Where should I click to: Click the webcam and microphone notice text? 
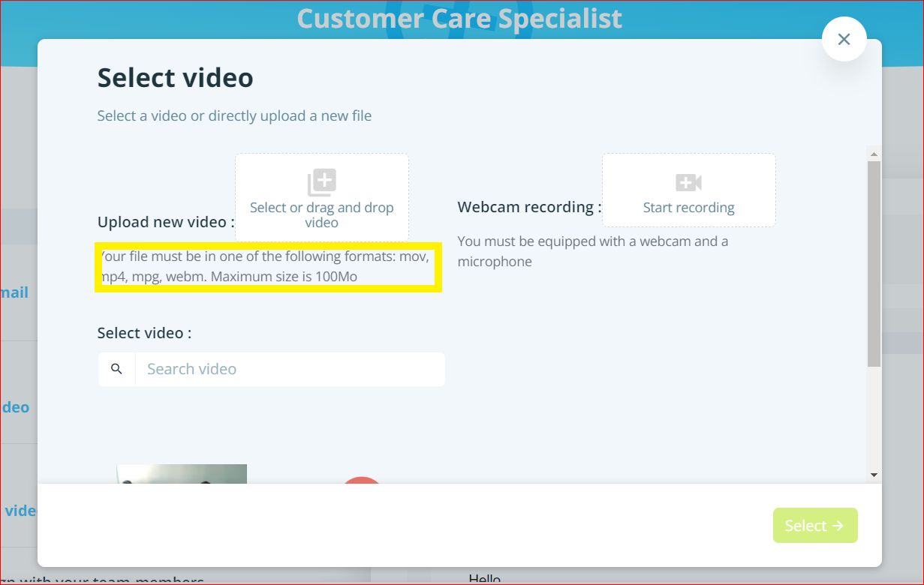(592, 251)
